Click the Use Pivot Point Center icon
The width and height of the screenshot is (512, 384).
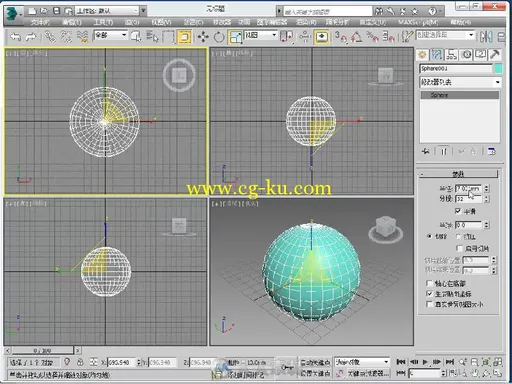coord(287,37)
